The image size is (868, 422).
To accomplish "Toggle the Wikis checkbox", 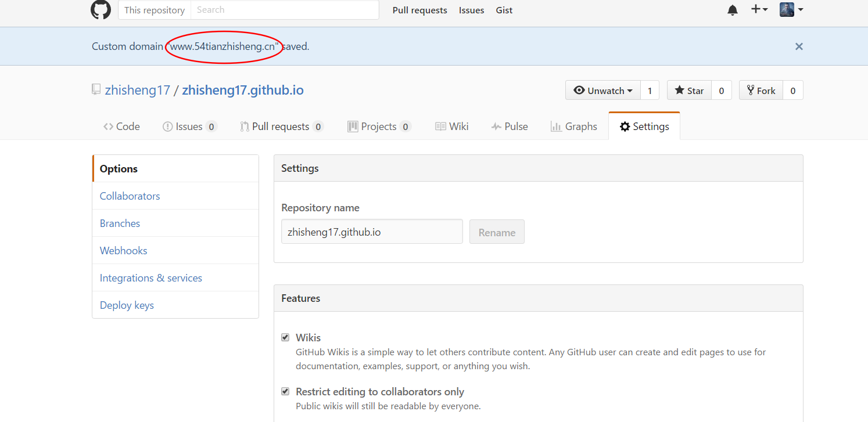I will 285,337.
